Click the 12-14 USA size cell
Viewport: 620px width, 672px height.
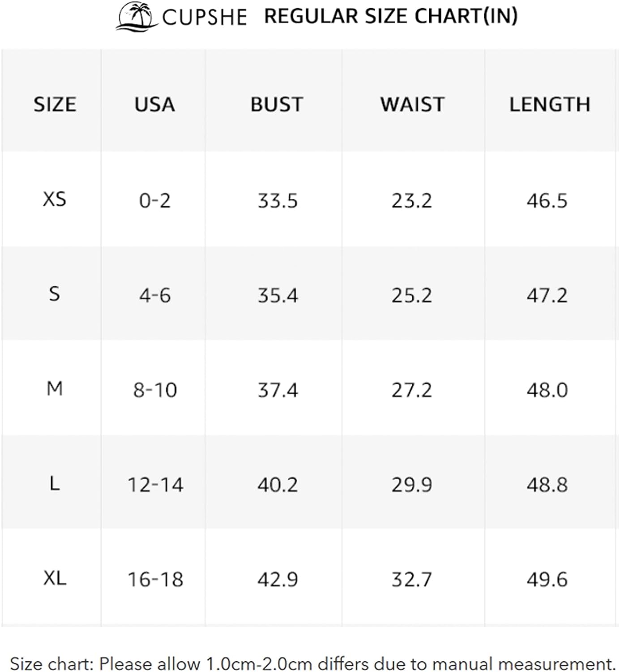point(155,485)
